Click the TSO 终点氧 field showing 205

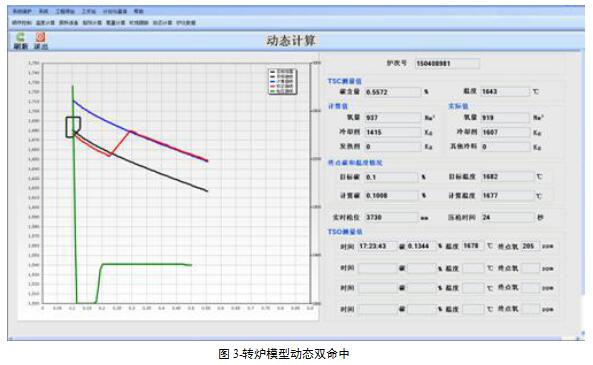[x=530, y=246]
